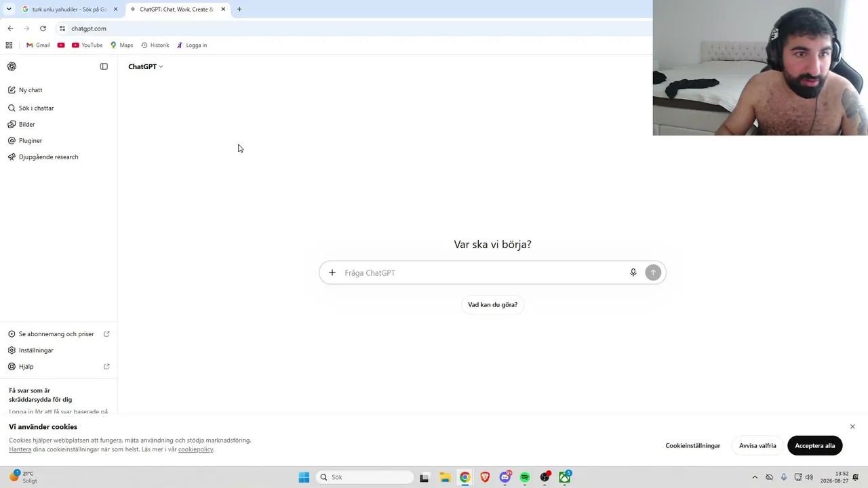Screen dimensions: 868x488
Task: Click the unlabeled red YouTube bookmark icon
Action: [x=61, y=45]
